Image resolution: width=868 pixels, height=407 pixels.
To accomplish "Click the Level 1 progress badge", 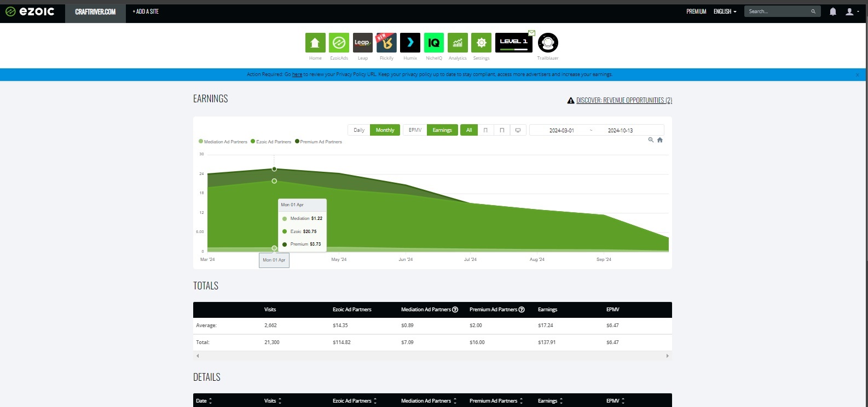I will 513,43.
